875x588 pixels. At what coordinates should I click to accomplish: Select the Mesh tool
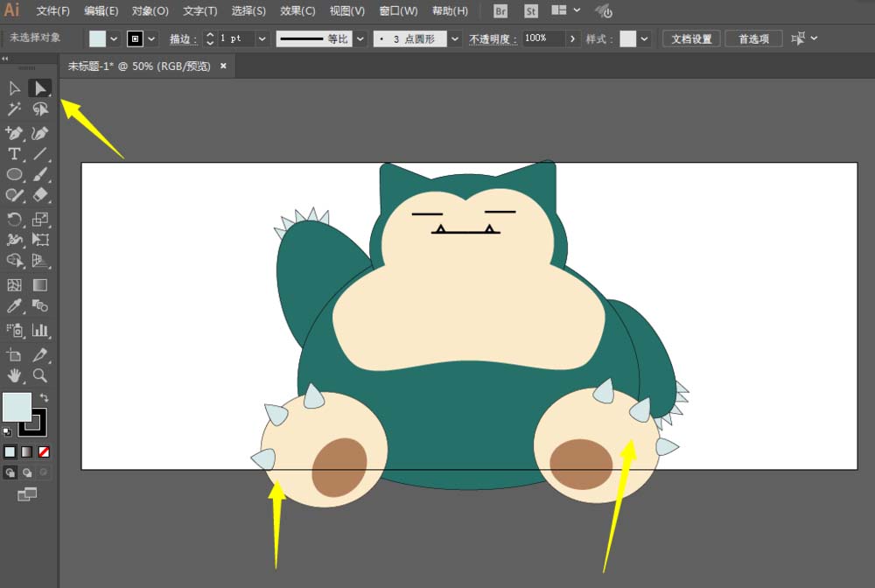point(15,285)
